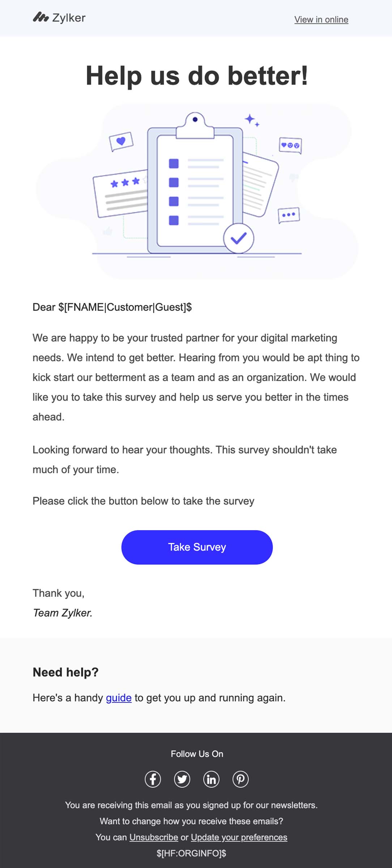Click the heart speech bubble in the illustration

coord(121,141)
